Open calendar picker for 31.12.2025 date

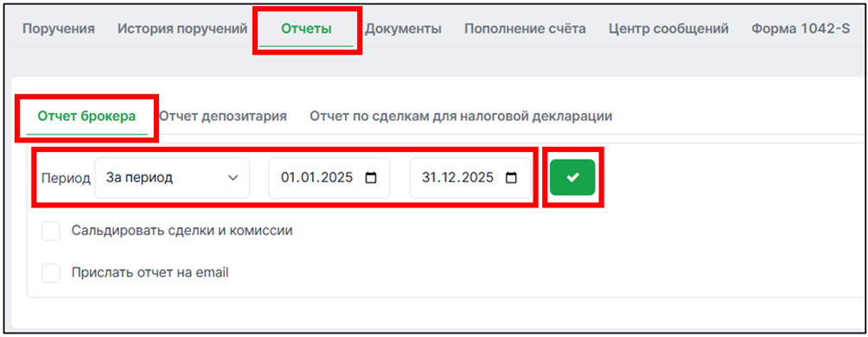(511, 178)
